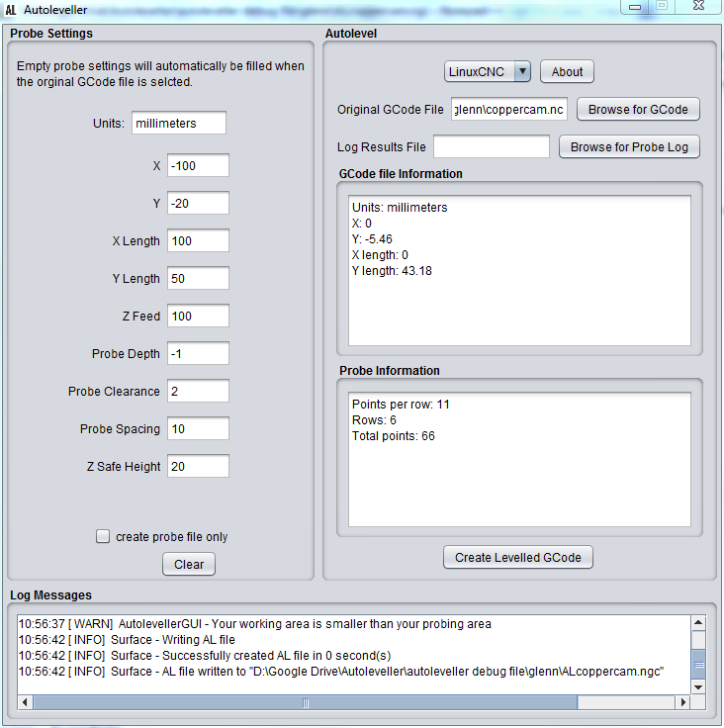Image resolution: width=724 pixels, height=728 pixels.
Task: Click the horizontal scrollbar right arrow in log
Action: click(x=681, y=702)
